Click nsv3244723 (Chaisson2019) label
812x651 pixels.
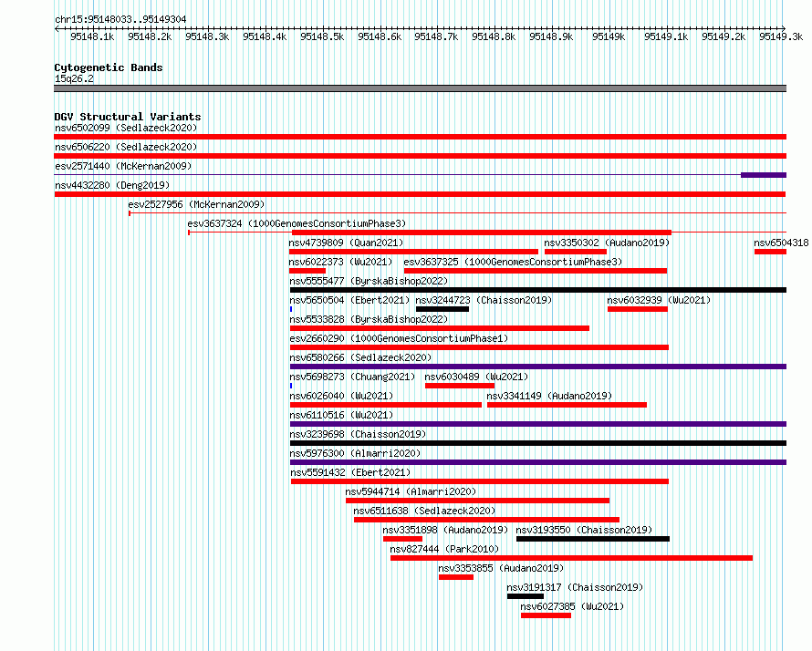[x=484, y=300]
